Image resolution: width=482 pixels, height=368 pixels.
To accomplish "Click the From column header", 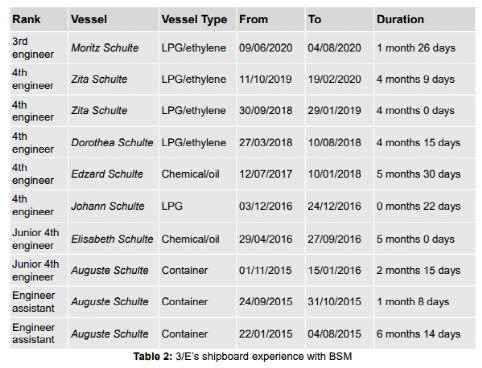I will pos(253,19).
